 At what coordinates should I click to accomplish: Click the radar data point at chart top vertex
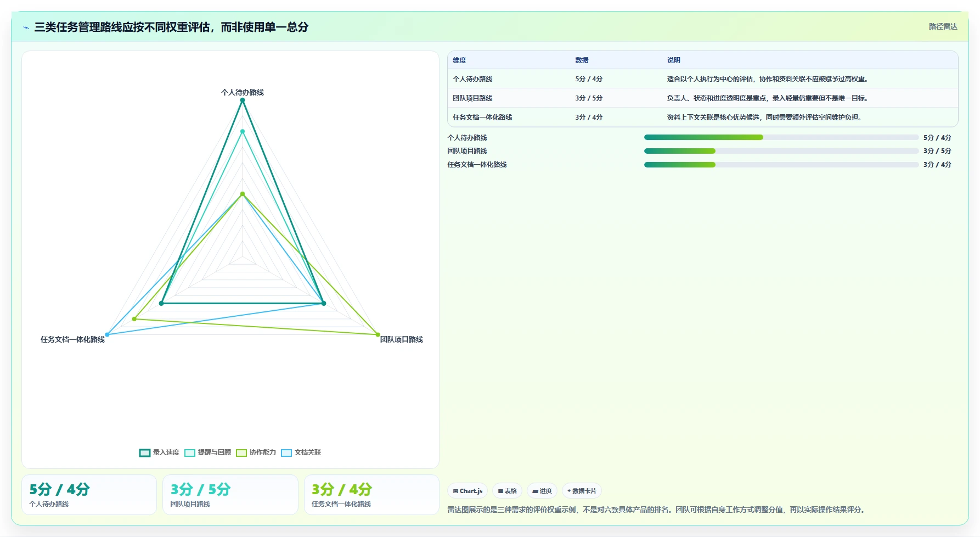[x=243, y=100]
